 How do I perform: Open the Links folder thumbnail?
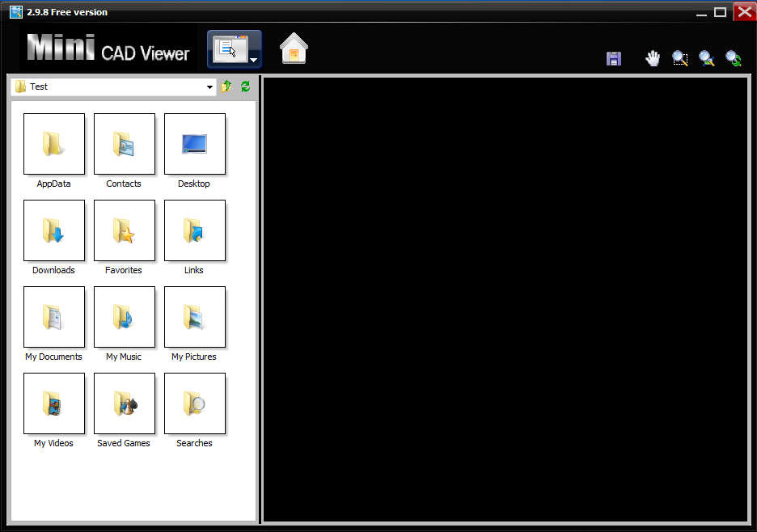point(195,230)
